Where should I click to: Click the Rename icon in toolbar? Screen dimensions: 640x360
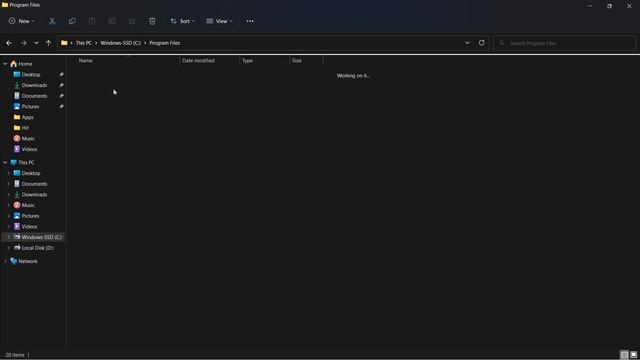pyautogui.click(x=112, y=21)
